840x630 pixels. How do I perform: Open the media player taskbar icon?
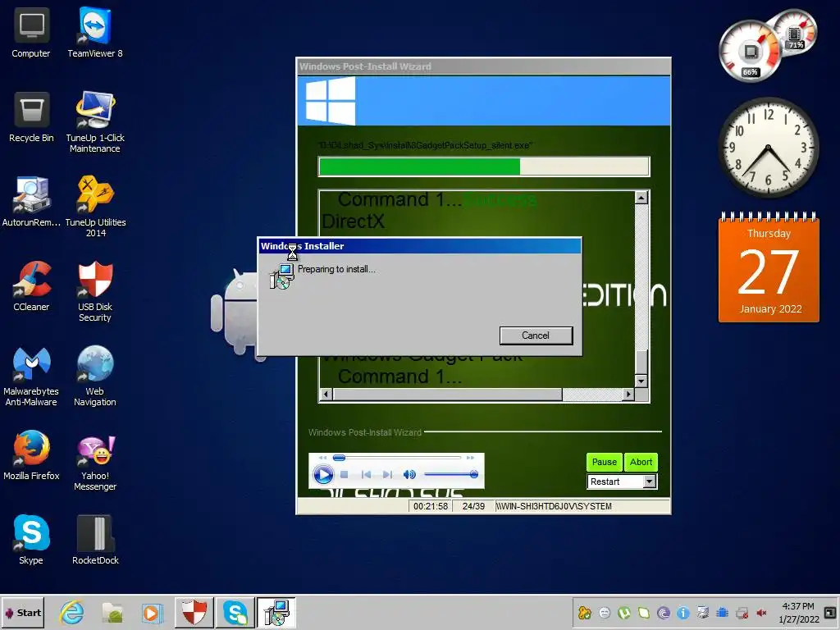point(152,612)
